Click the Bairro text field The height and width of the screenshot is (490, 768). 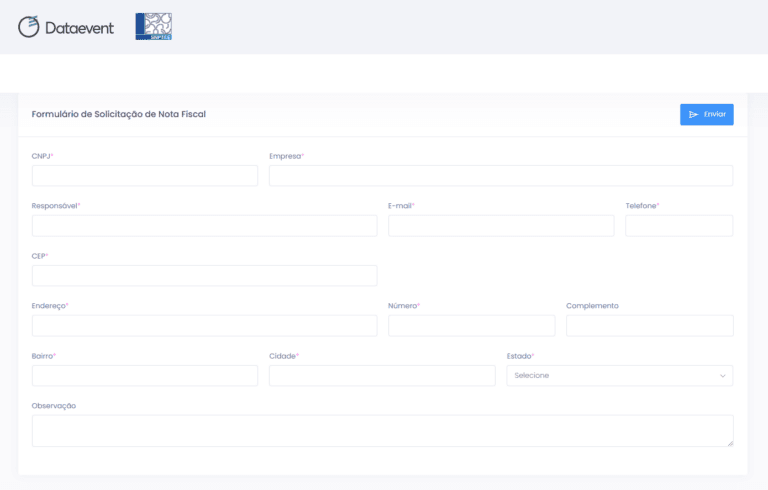[x=145, y=375]
